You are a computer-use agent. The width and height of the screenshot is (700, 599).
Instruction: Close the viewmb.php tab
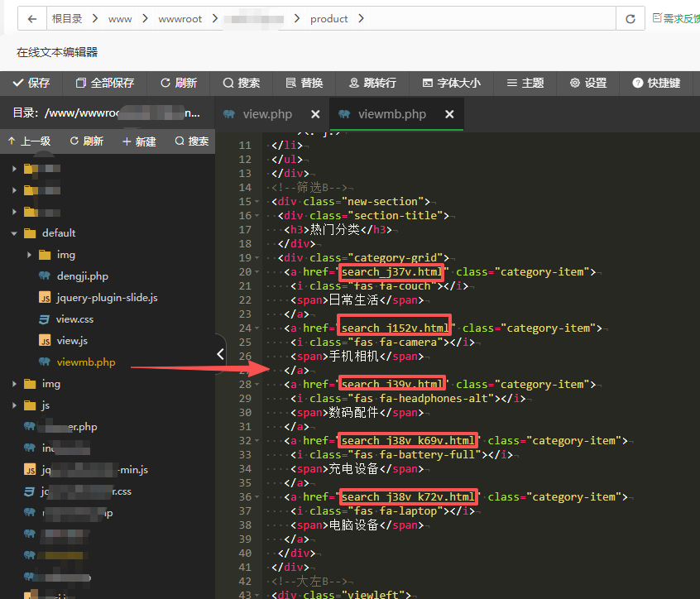click(x=449, y=114)
